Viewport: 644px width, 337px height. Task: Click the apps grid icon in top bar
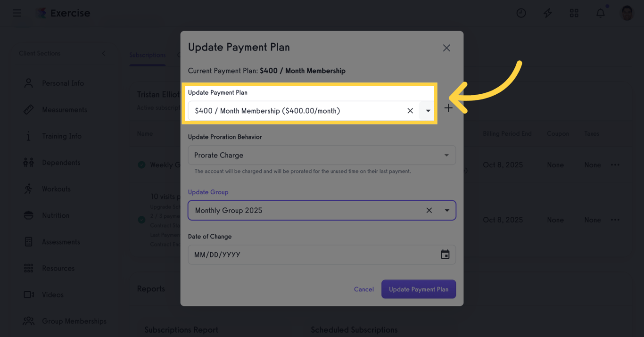pos(574,13)
